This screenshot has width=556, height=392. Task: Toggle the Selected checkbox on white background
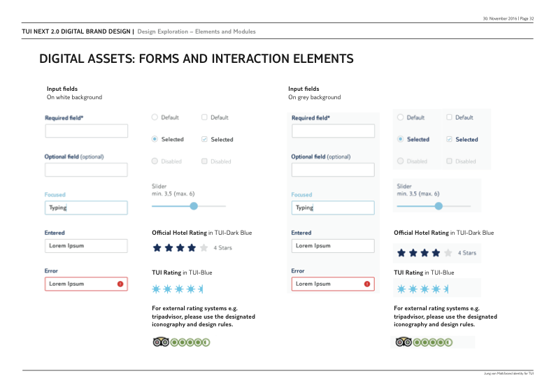pos(204,139)
